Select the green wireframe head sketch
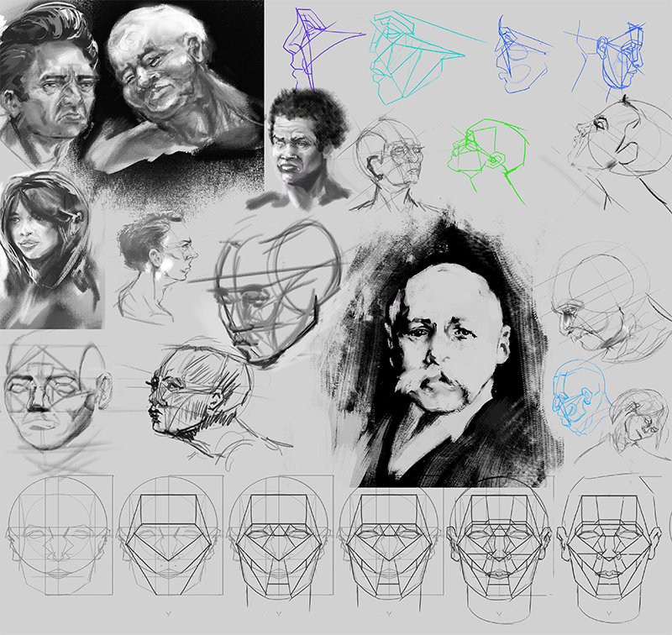The image size is (672, 635). pos(489,160)
